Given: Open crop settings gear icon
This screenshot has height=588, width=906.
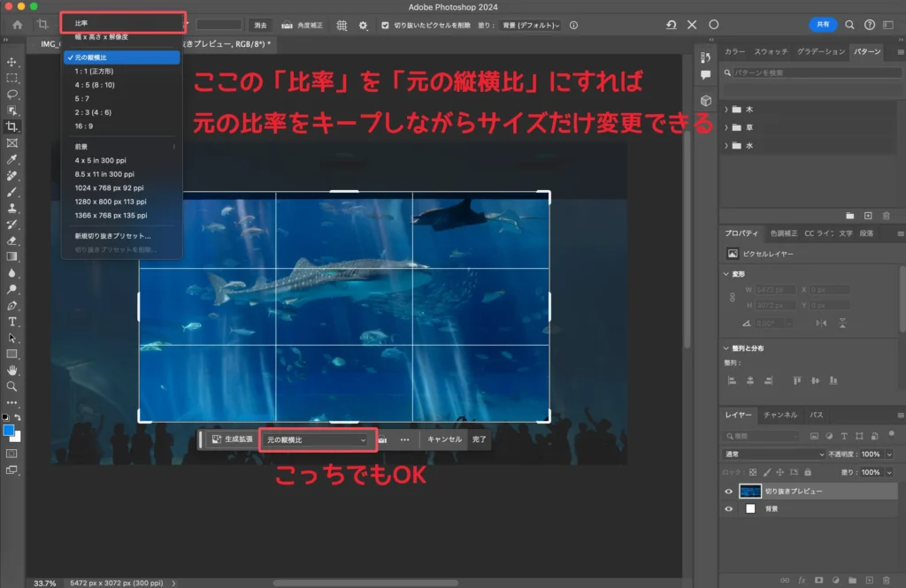Looking at the screenshot, I should [363, 26].
